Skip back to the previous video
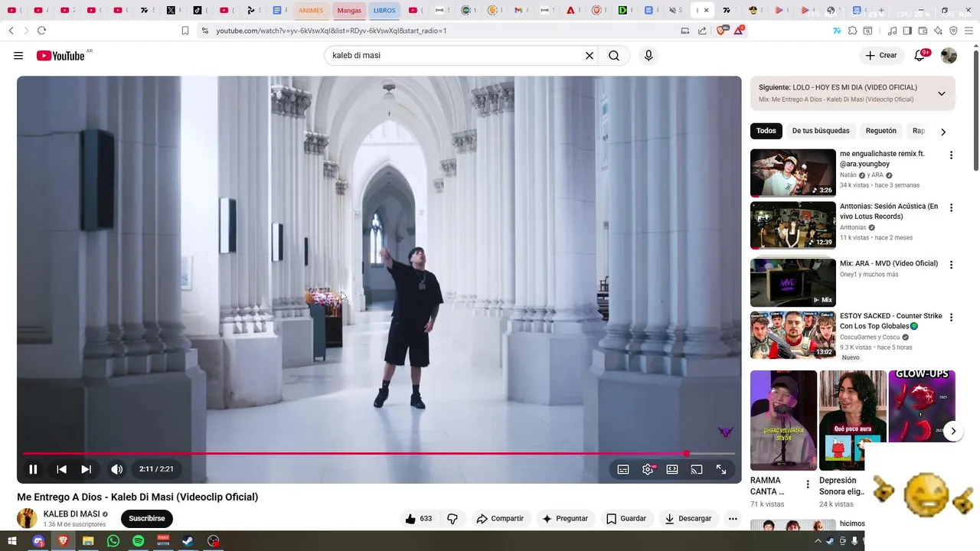This screenshot has width=980, height=551. (x=61, y=469)
